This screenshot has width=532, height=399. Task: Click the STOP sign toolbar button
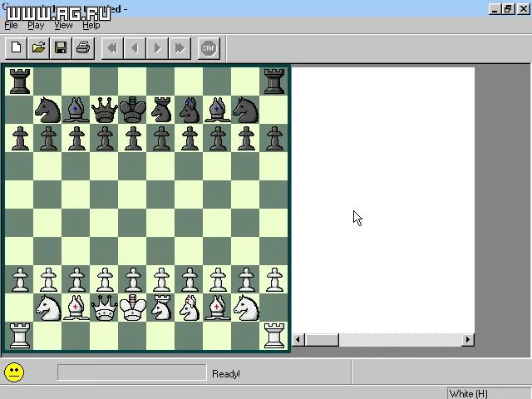point(209,48)
